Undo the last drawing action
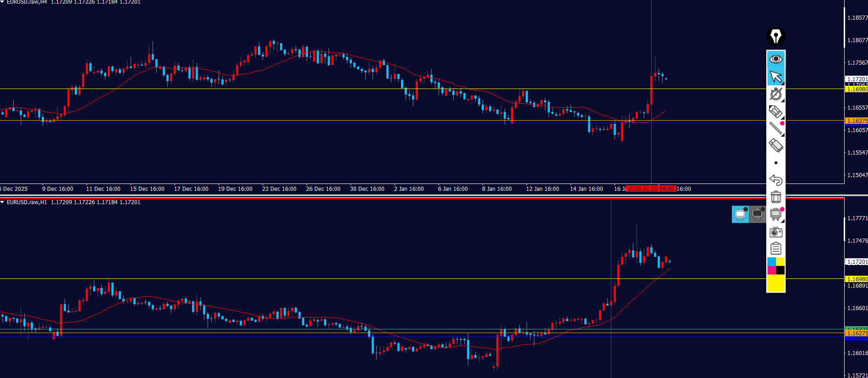868x378 pixels. coord(775,180)
